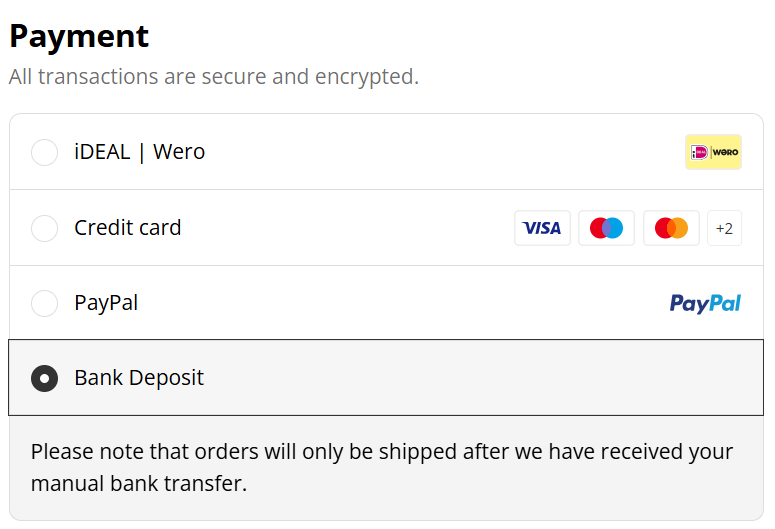This screenshot has width=775, height=529.
Task: Click the Wero wordmark in the yellow badge
Action: (x=726, y=152)
